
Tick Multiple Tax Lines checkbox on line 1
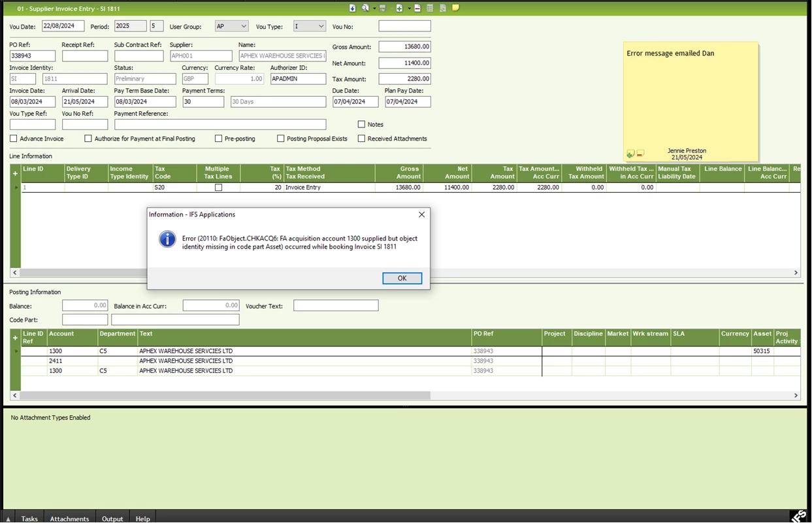point(218,188)
